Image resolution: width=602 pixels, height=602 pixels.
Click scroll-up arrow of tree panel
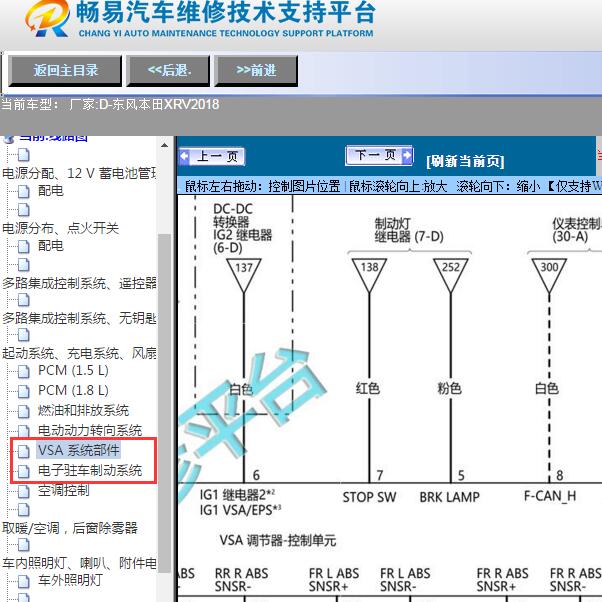click(164, 146)
